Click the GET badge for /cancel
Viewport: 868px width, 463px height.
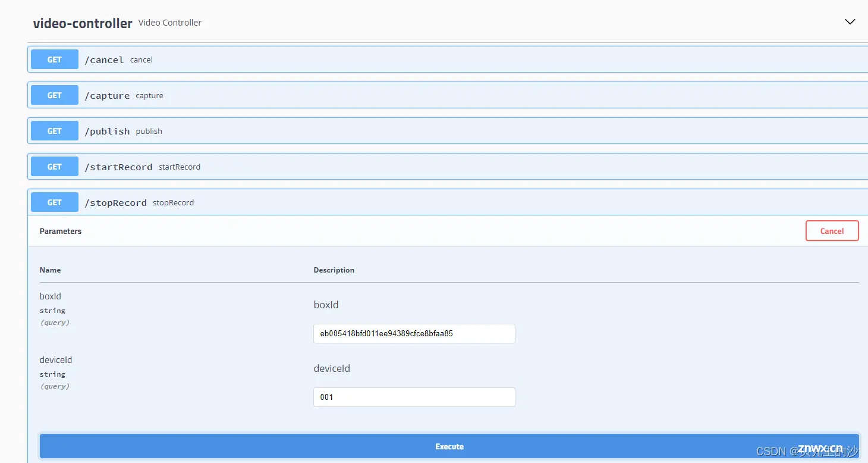click(55, 60)
